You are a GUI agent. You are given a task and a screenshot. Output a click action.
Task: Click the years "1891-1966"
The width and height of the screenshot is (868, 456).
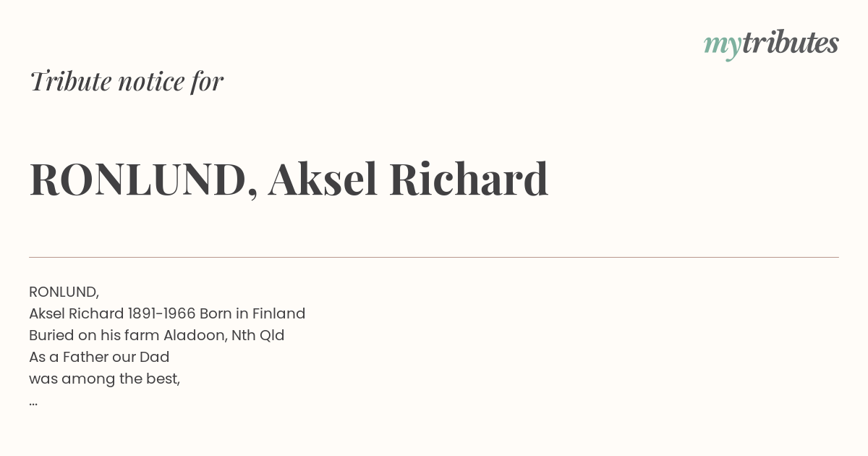[162, 313]
